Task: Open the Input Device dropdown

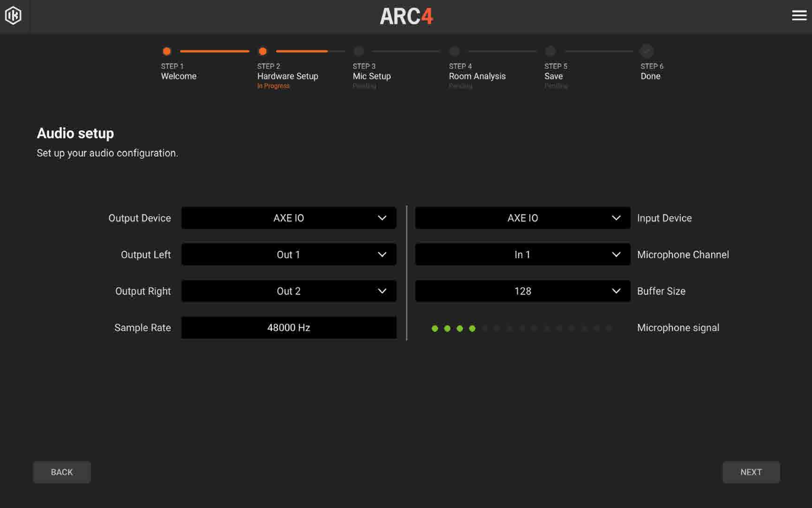Action: (x=522, y=218)
